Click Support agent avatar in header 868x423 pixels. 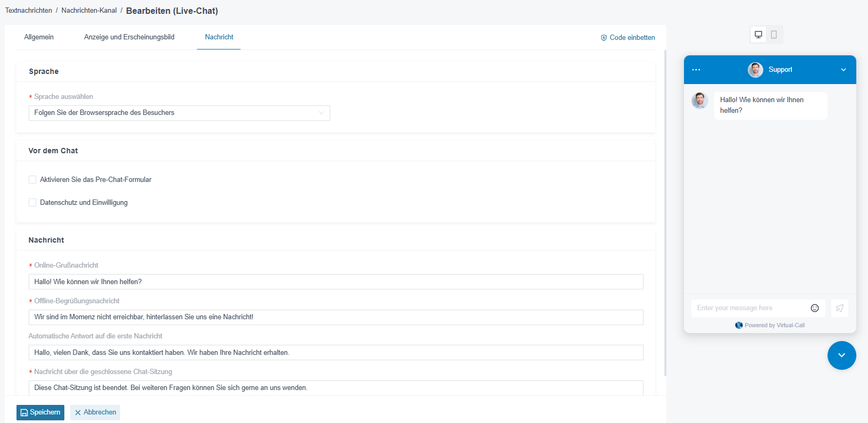point(755,70)
